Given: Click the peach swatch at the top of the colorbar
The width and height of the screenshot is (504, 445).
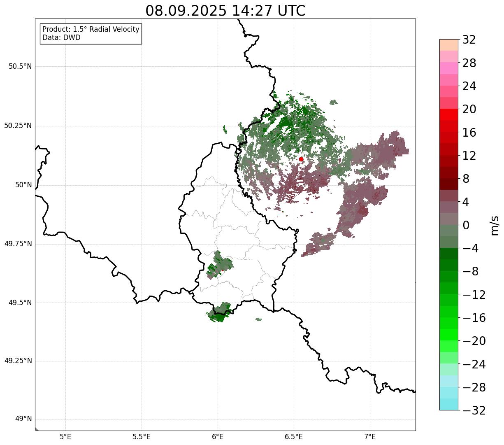Looking at the screenshot, I should [x=449, y=45].
